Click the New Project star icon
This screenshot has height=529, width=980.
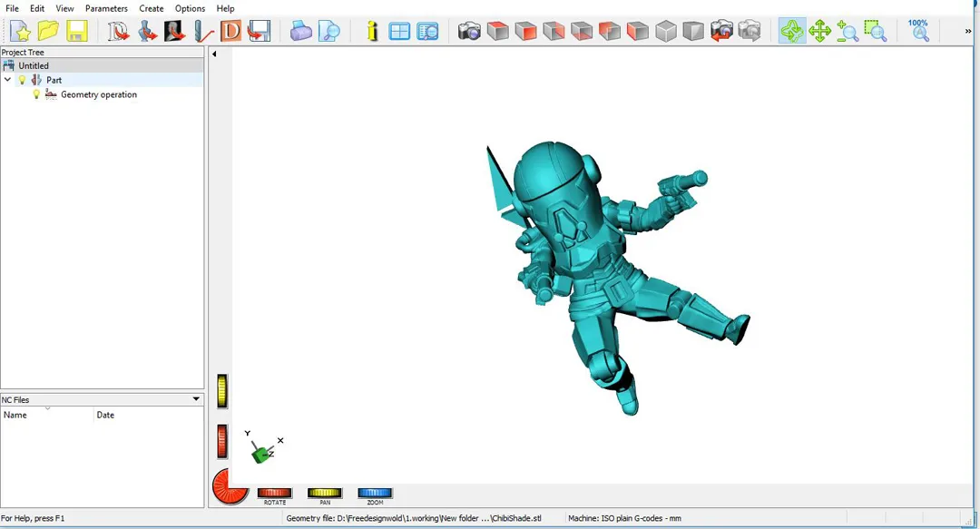21,32
